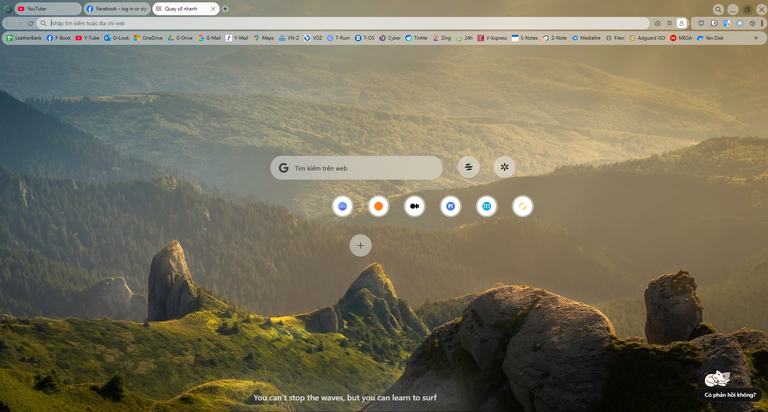768x412 pixels.
Task: Click the asterisk AI button beside search
Action: 504,167
